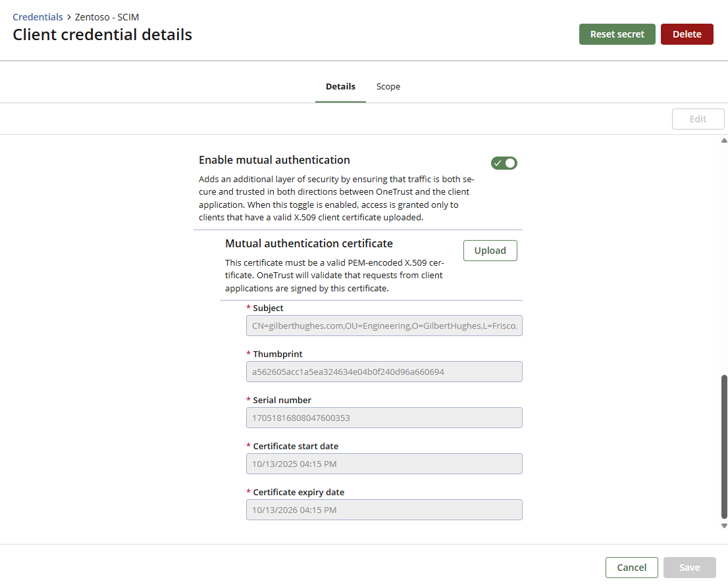Click the Save button
The width and height of the screenshot is (728, 586).
689,568
